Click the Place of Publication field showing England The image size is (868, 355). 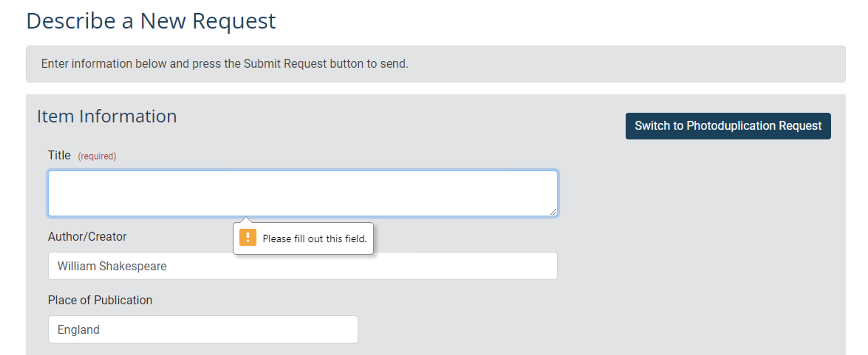(x=203, y=329)
